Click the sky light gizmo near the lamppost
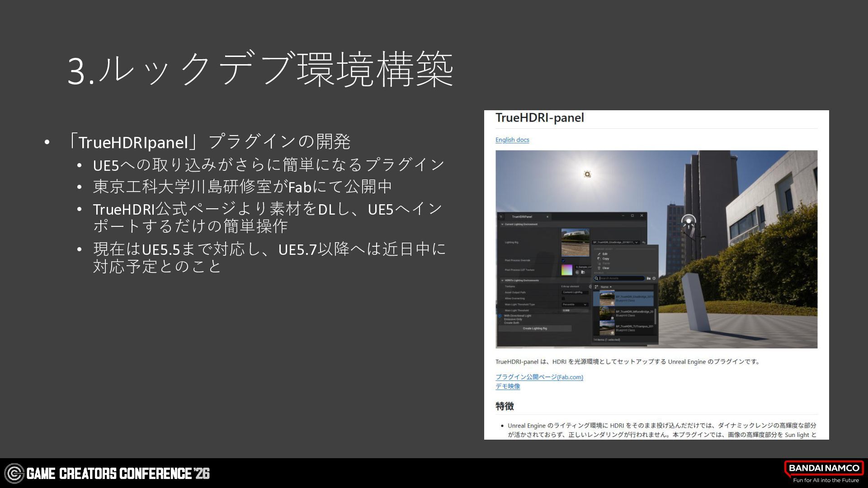The width and height of the screenshot is (868, 488). [689, 221]
